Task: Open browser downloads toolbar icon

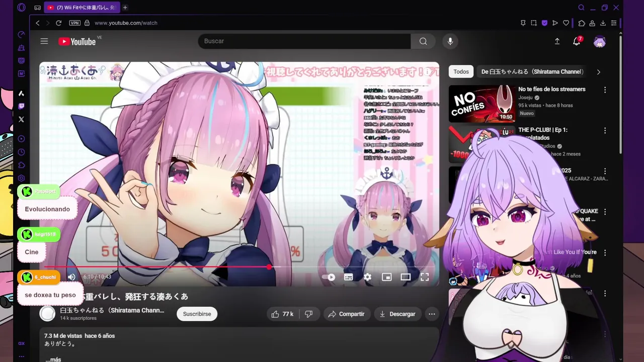Action: (x=603, y=23)
